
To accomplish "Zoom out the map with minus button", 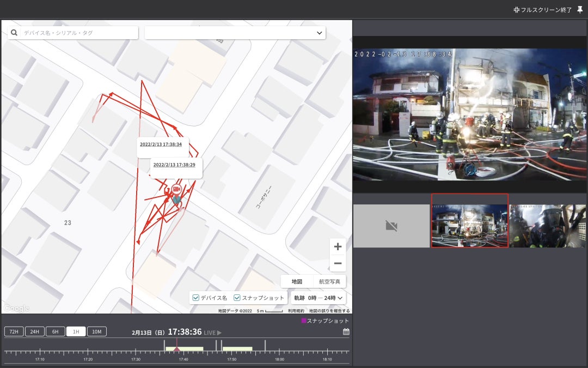I will (338, 263).
